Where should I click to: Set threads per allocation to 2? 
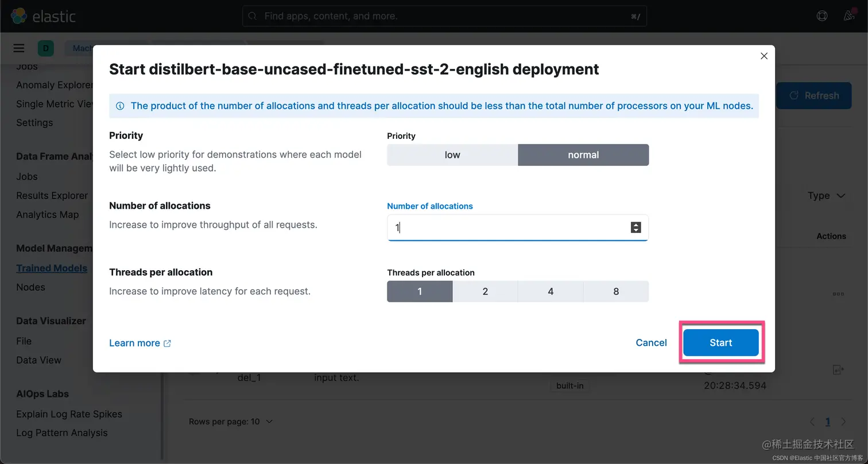point(485,291)
